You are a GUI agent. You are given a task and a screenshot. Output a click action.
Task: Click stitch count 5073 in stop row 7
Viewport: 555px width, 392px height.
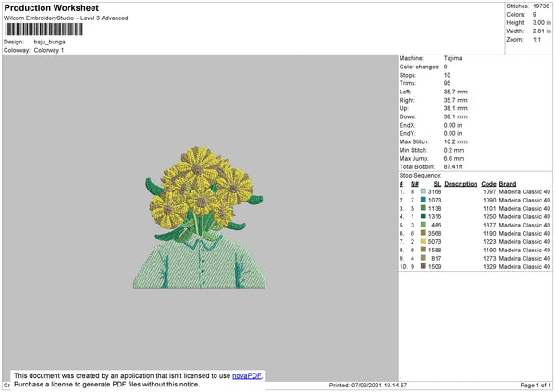[435, 241]
